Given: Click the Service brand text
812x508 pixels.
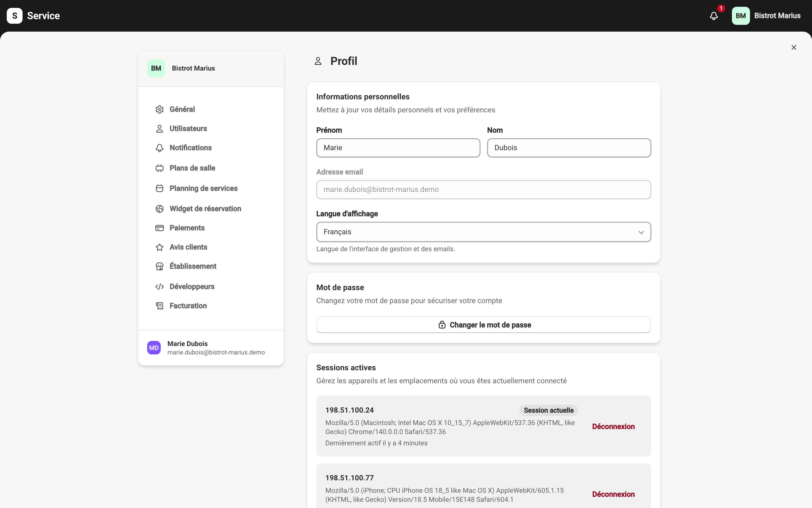Looking at the screenshot, I should 43,16.
